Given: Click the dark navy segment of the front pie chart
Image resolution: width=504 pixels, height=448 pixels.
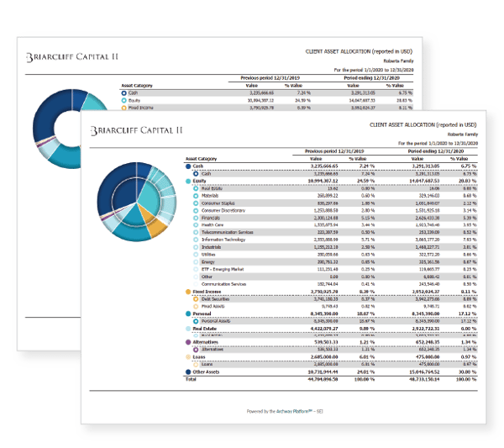Looking at the screenshot, I should coord(116,190).
